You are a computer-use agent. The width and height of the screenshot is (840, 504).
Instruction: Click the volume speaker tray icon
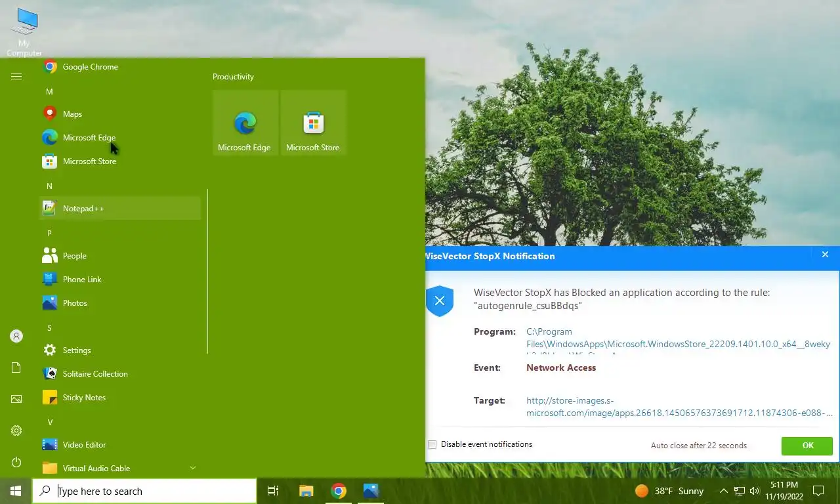(x=755, y=491)
